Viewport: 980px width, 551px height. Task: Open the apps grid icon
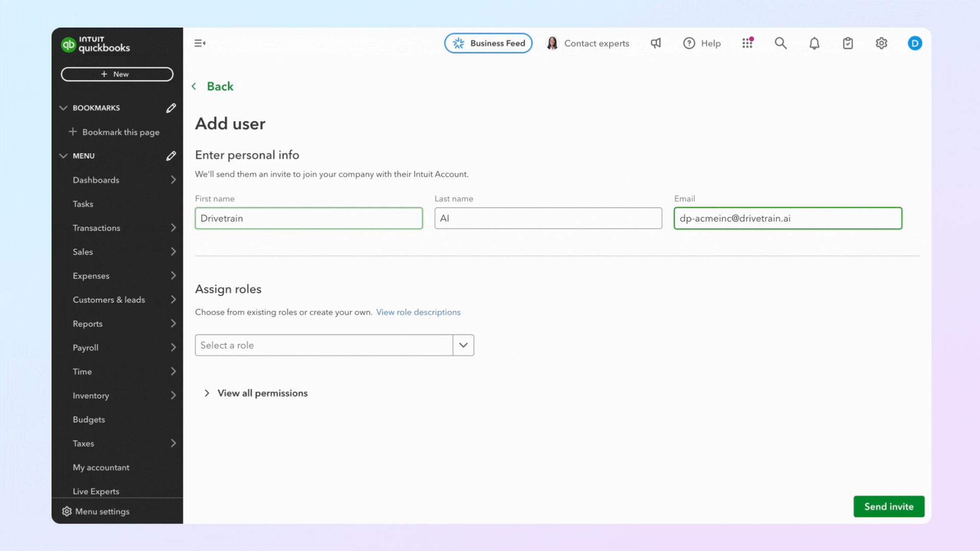pos(748,43)
